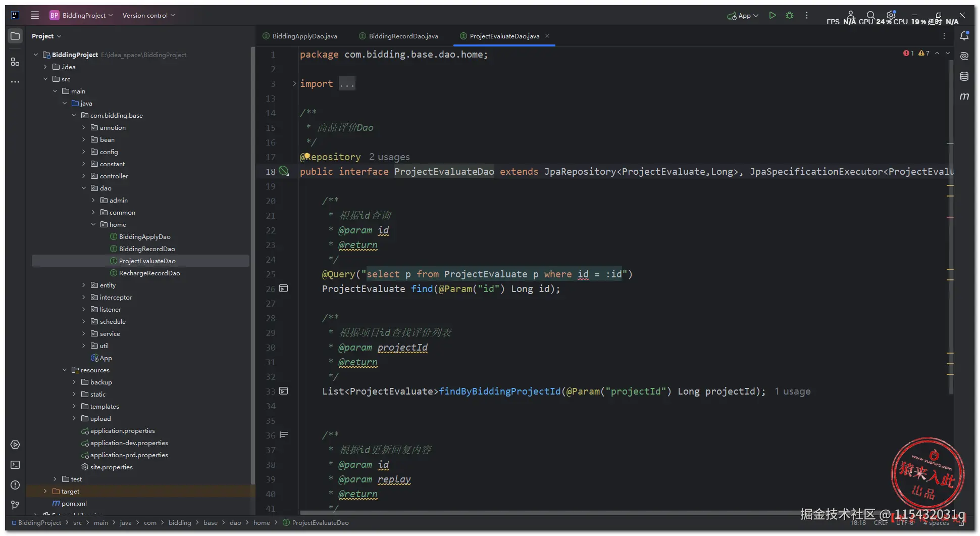Click the gutter icon on line 18
Viewport: 980px width, 536px height.
click(284, 171)
